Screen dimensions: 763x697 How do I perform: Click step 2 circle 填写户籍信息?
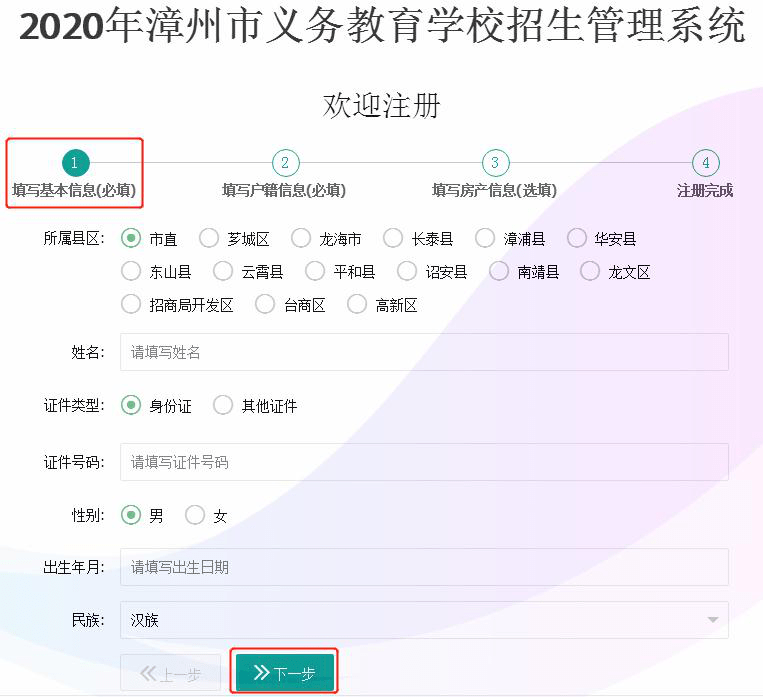286,163
